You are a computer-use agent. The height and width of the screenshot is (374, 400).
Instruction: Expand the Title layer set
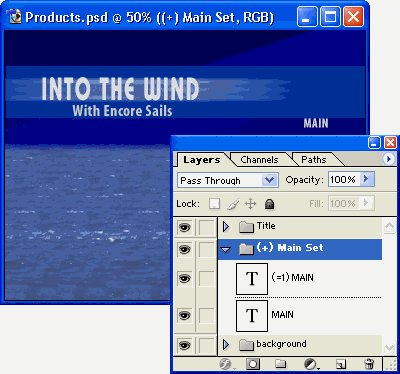click(226, 227)
